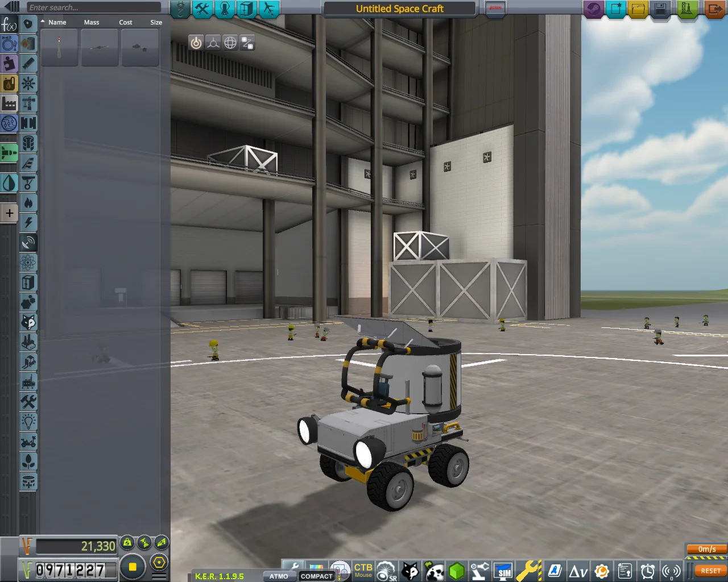Show the light-bulb parts category

point(28,422)
